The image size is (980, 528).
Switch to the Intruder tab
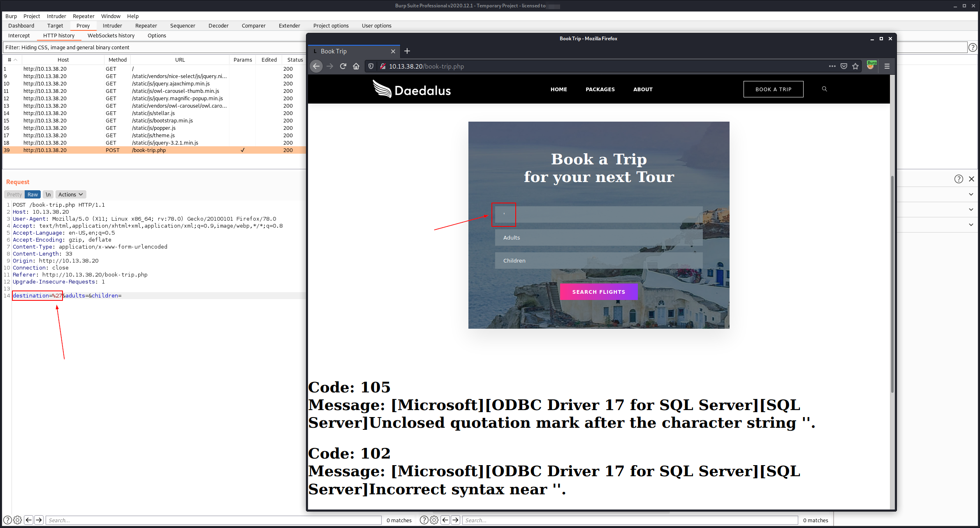tap(112, 25)
